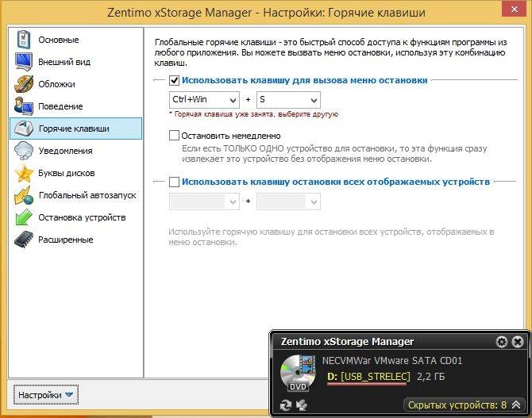Enable клавишу остановки всех отображаемых устройств checkbox
Viewport: 532px width, 418px height.
pyautogui.click(x=174, y=182)
